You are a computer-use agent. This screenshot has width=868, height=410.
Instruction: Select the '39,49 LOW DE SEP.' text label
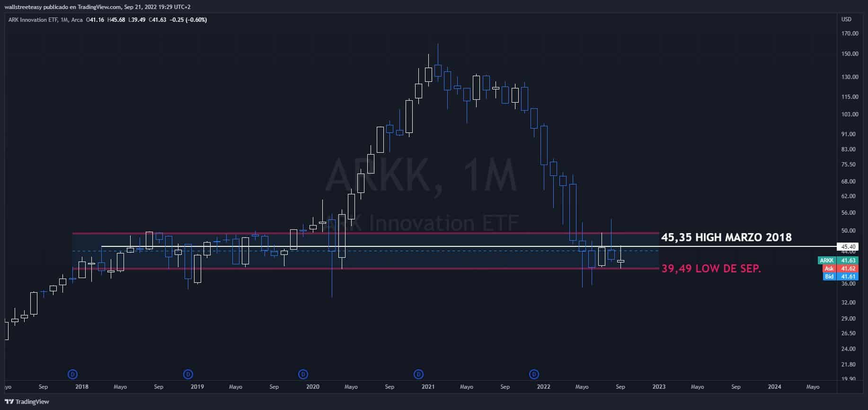pyautogui.click(x=711, y=269)
